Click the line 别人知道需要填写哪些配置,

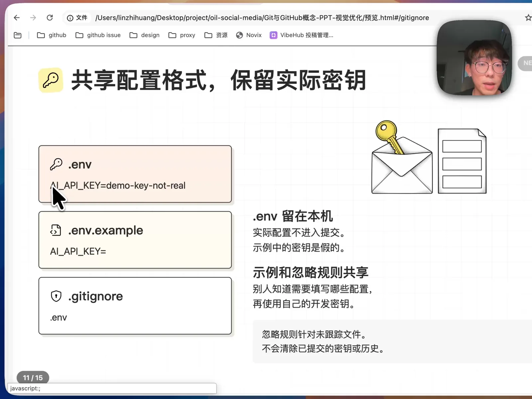tap(313, 289)
